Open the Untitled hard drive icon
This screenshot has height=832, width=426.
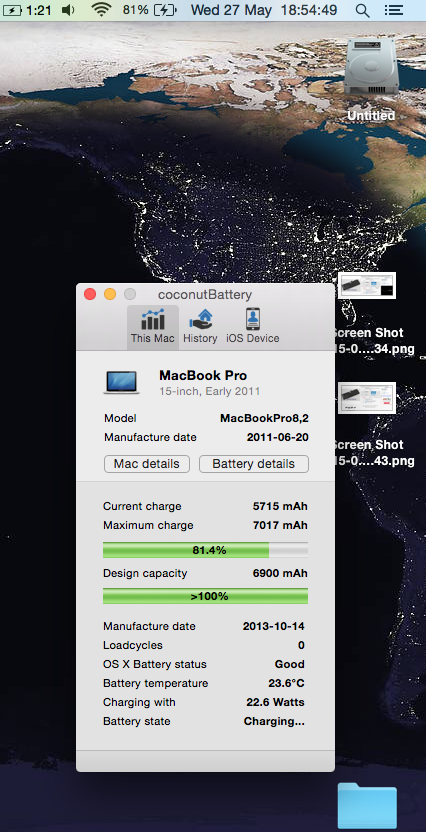[371, 66]
